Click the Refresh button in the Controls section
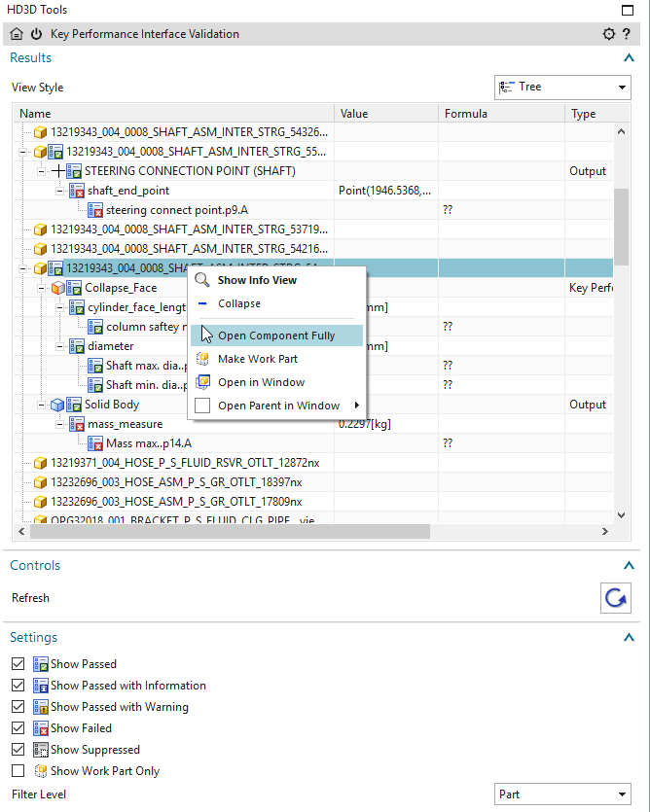The image size is (650, 812). [615, 598]
